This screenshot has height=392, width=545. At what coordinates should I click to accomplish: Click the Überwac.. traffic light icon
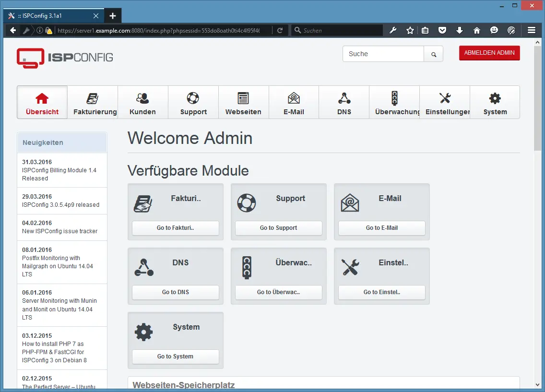tap(247, 268)
